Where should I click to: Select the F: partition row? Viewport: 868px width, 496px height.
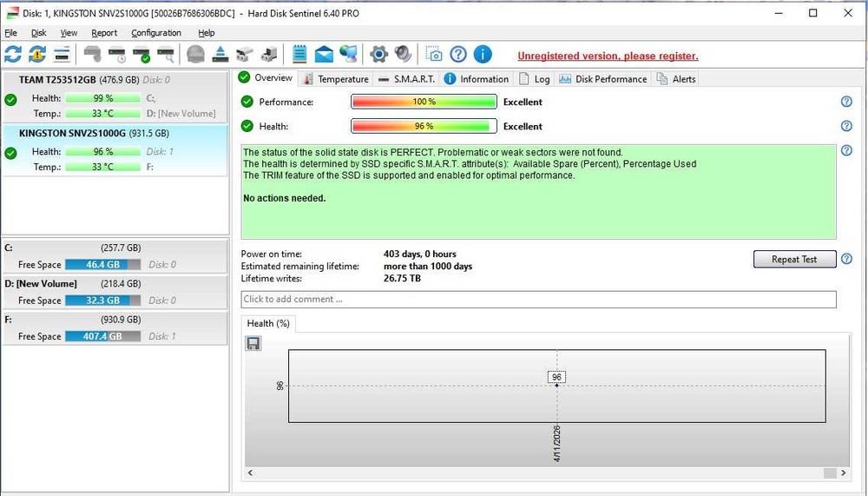click(115, 328)
